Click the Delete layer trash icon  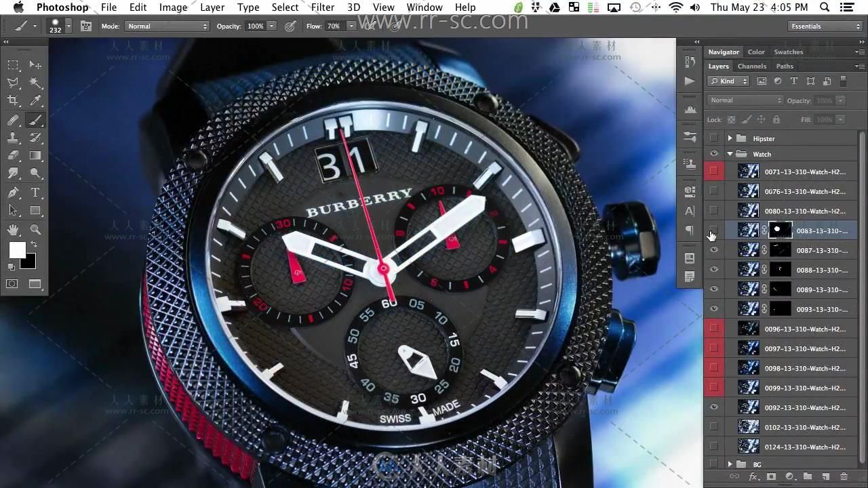click(844, 477)
